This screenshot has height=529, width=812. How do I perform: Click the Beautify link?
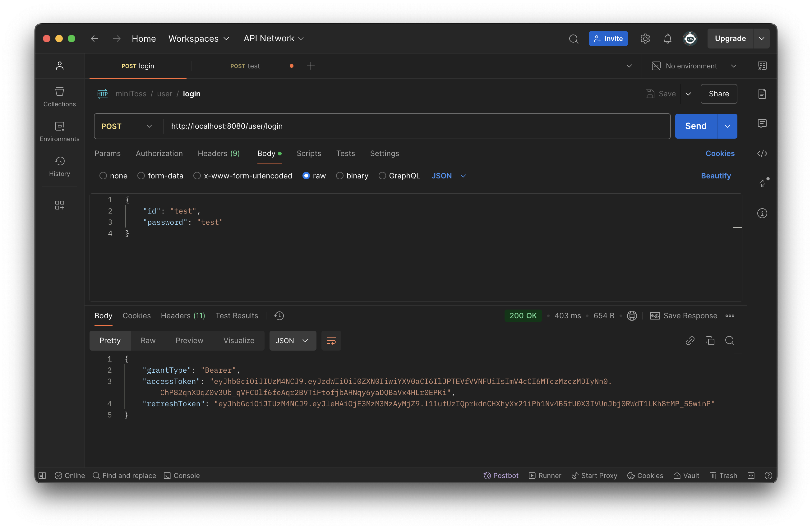pos(715,176)
